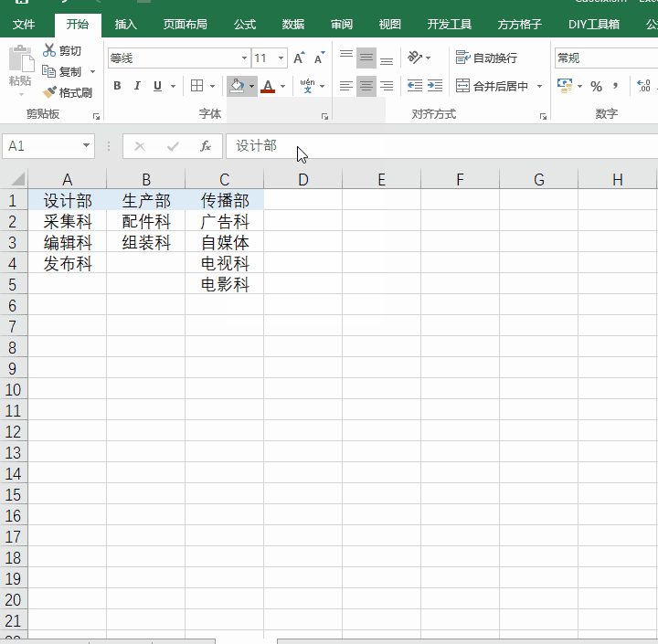Apply fill color paint bucket

click(x=237, y=86)
